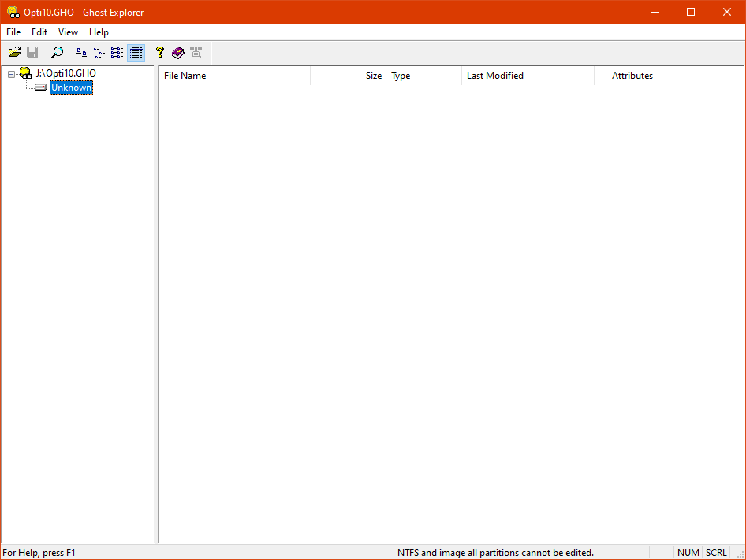The width and height of the screenshot is (746, 560).
Task: Open the File menu
Action: click(x=13, y=32)
